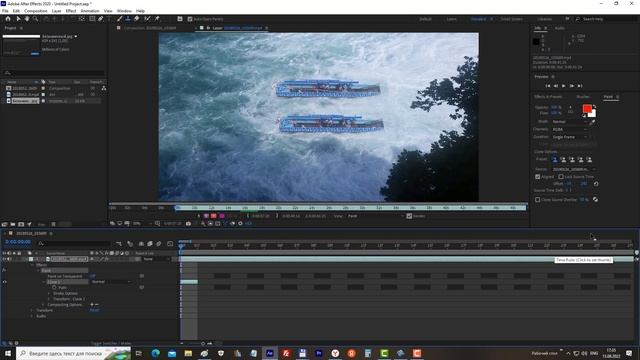Click the Windows Start button
Image resolution: width=640 pixels, height=360 pixels.
(x=8, y=353)
